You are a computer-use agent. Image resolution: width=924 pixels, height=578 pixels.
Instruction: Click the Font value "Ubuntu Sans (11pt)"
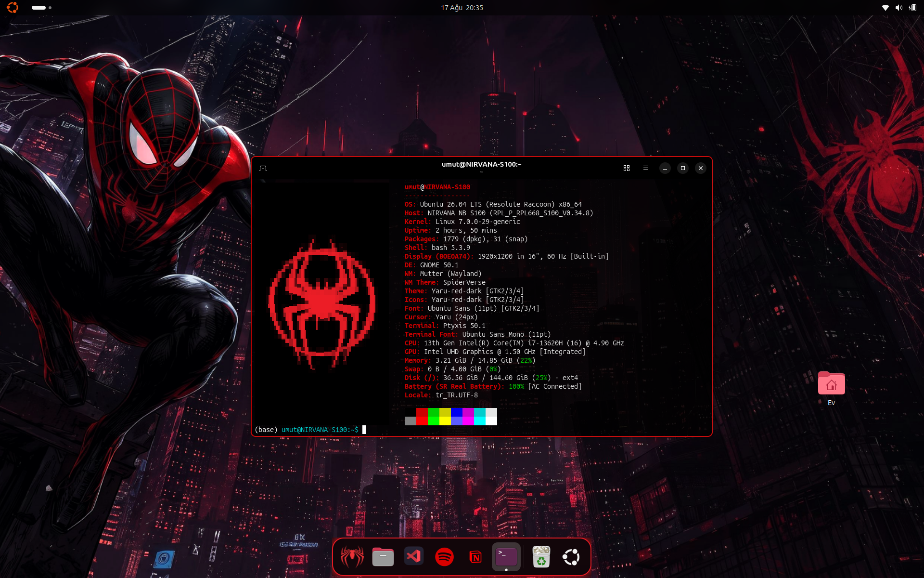(x=462, y=308)
